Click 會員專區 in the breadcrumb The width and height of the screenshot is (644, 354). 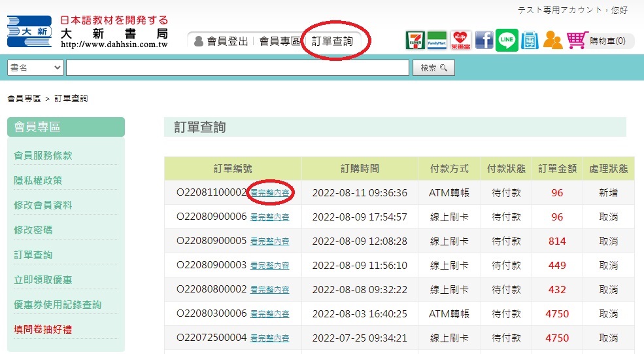point(24,99)
